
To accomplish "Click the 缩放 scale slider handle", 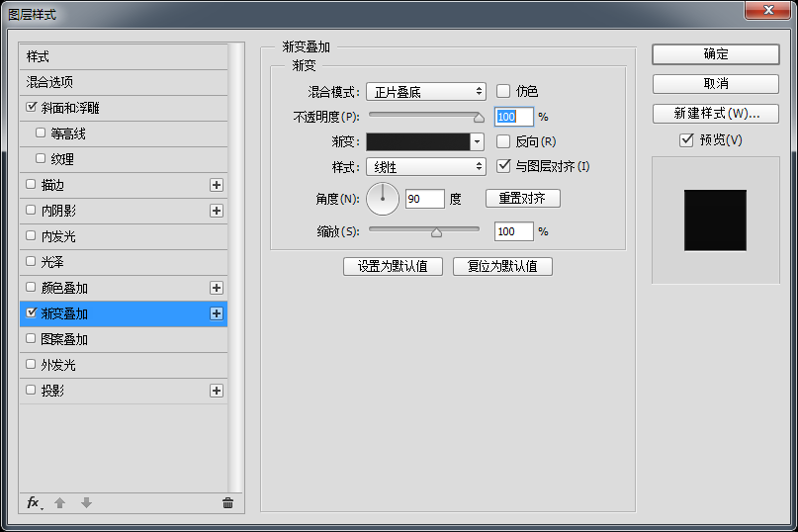I will (x=436, y=232).
